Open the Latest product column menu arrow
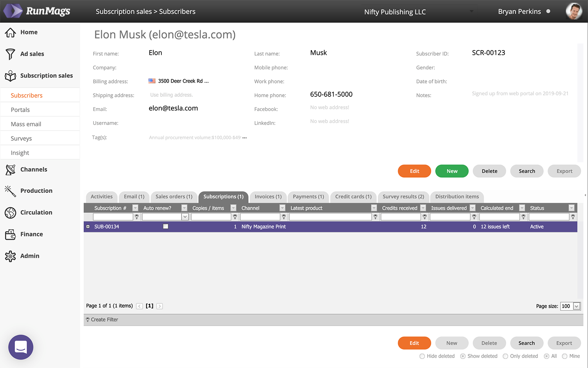 (x=374, y=208)
